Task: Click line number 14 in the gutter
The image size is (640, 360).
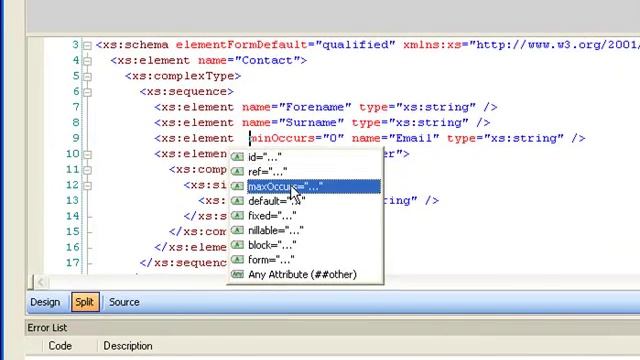Action: click(73, 216)
